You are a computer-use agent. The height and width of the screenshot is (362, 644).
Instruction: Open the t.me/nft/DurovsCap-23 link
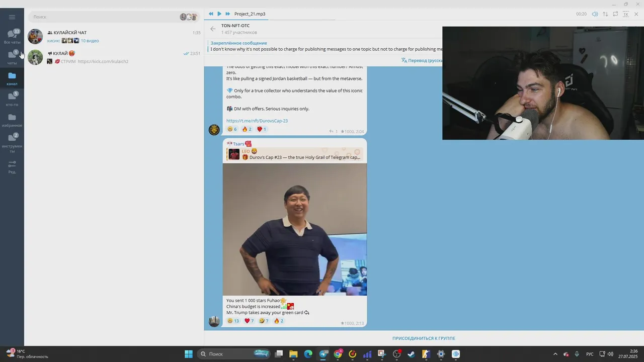257,121
